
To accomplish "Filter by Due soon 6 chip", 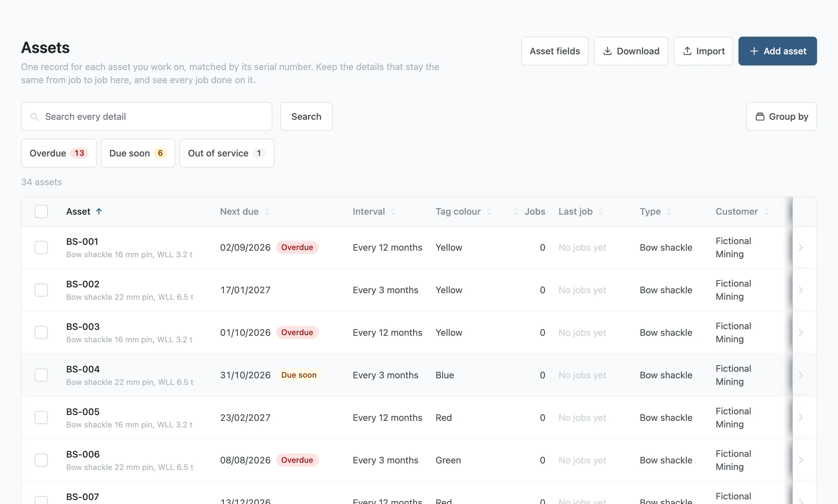I will 138,153.
